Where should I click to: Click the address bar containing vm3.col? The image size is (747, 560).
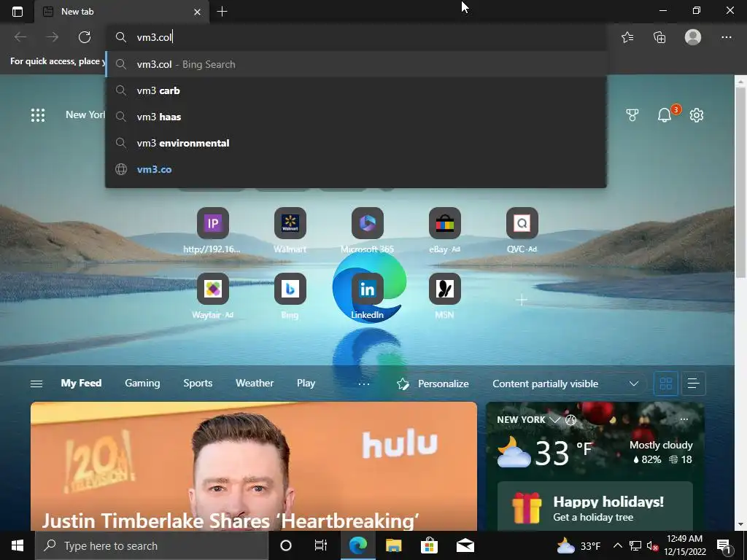pos(356,37)
